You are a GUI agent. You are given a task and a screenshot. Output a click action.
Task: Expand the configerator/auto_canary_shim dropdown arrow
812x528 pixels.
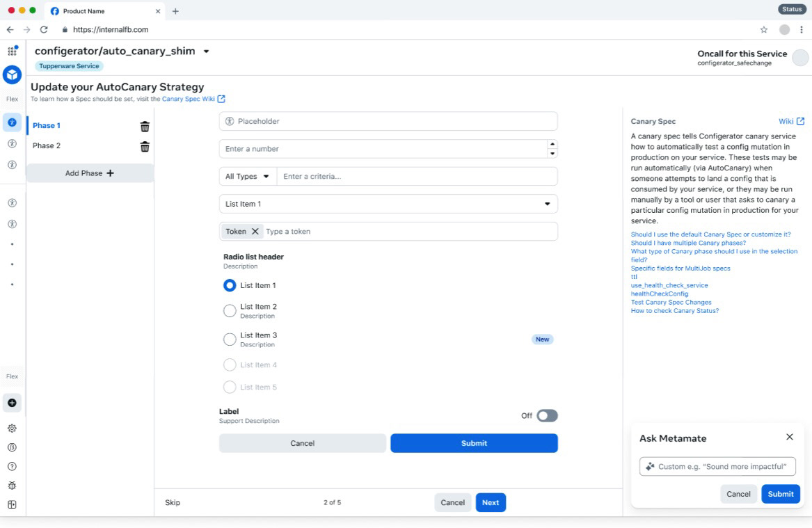click(x=206, y=51)
